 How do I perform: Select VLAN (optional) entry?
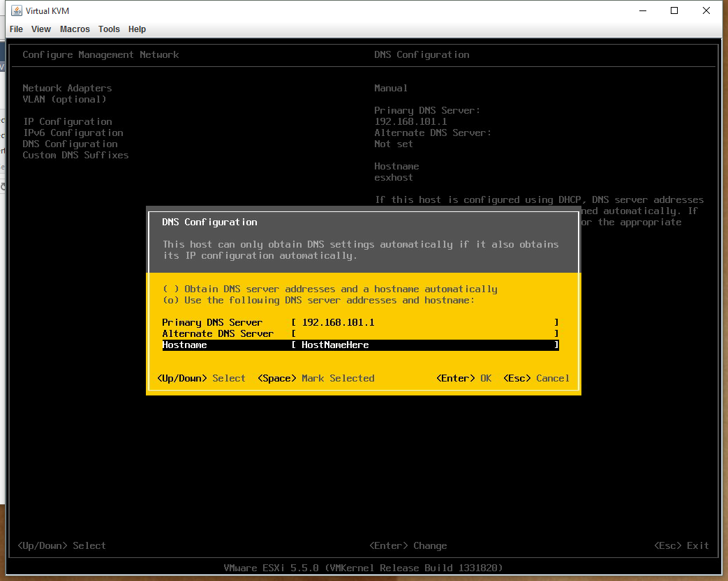click(x=64, y=99)
